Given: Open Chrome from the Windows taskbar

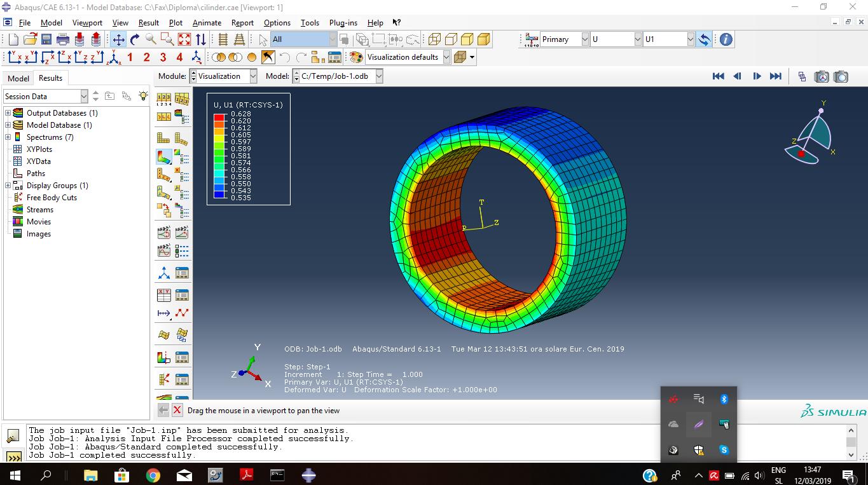Looking at the screenshot, I should pos(153,475).
